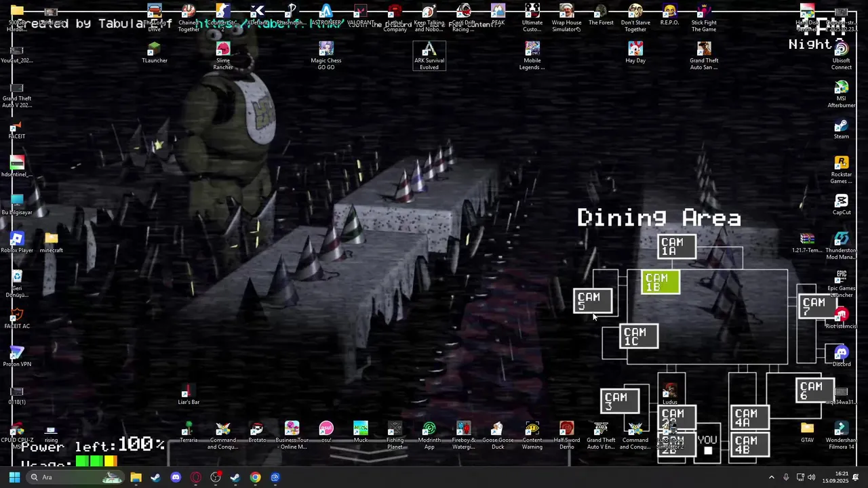This screenshot has width=868, height=488.
Task: Show hidden system tray icons
Action: 771,477
